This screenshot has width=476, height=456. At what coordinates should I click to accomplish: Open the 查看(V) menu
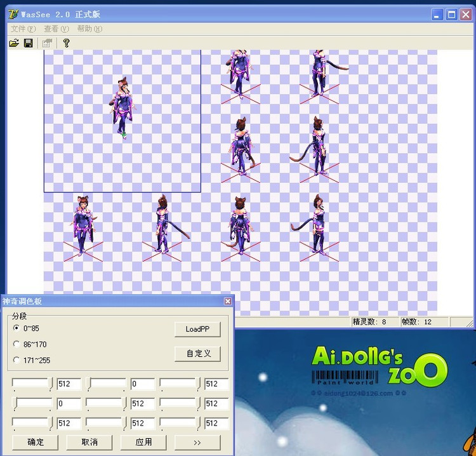56,29
